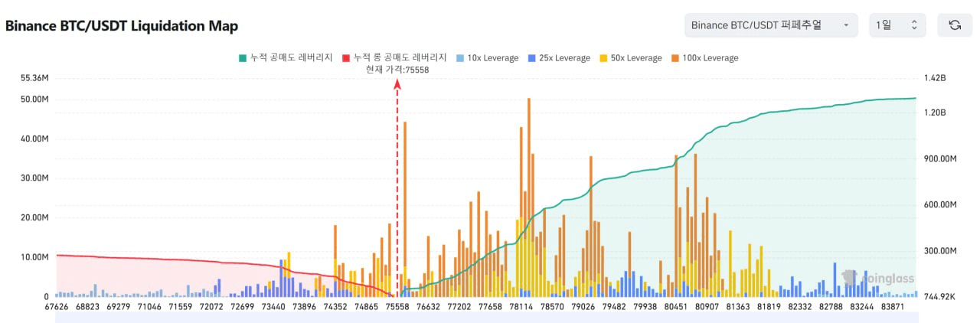Click the x-axis label 80451

(x=677, y=306)
